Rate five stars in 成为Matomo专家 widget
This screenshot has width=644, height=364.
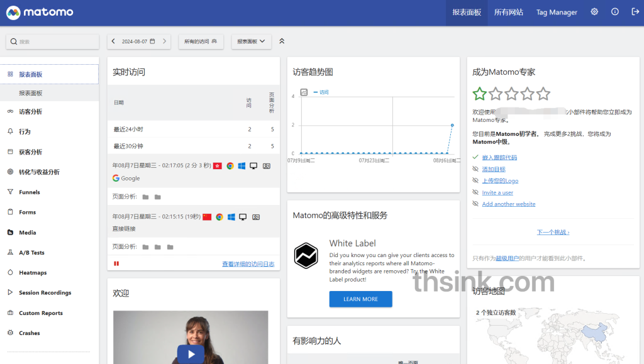click(543, 93)
